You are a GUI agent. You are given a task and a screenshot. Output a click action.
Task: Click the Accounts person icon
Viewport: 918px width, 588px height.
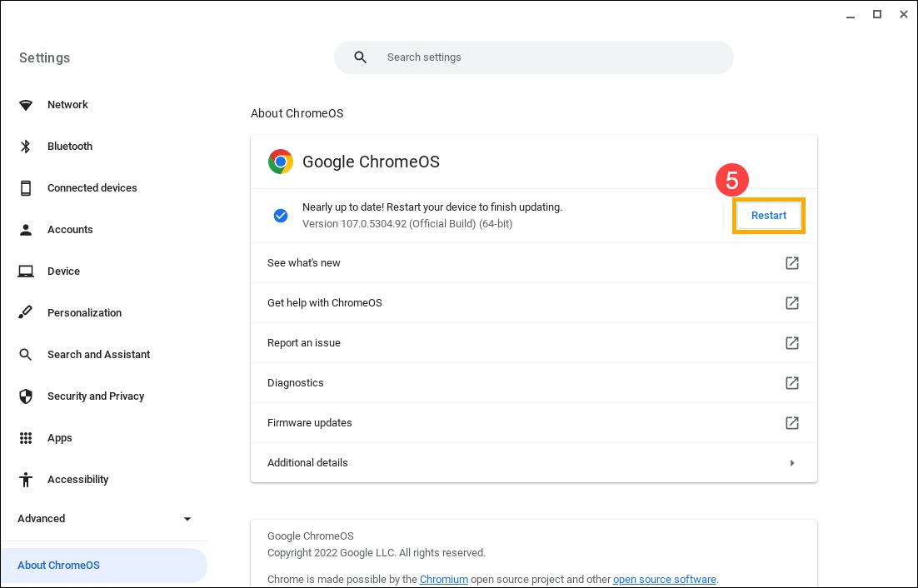point(26,229)
